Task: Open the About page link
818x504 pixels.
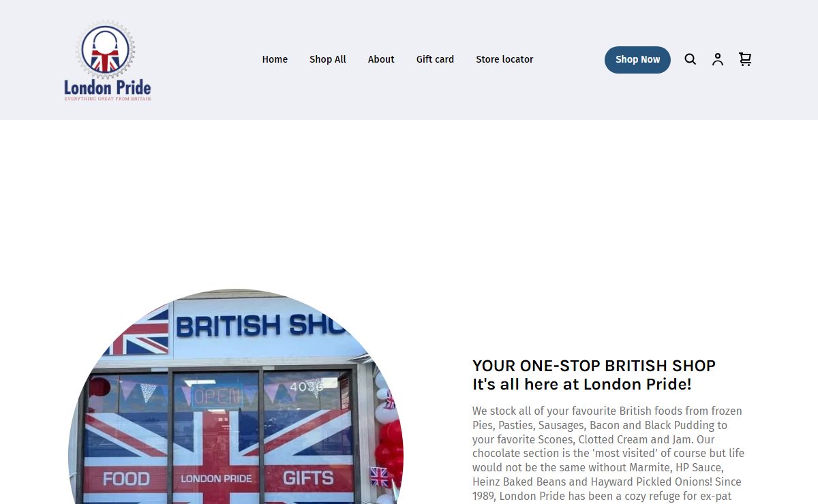Action: tap(381, 59)
